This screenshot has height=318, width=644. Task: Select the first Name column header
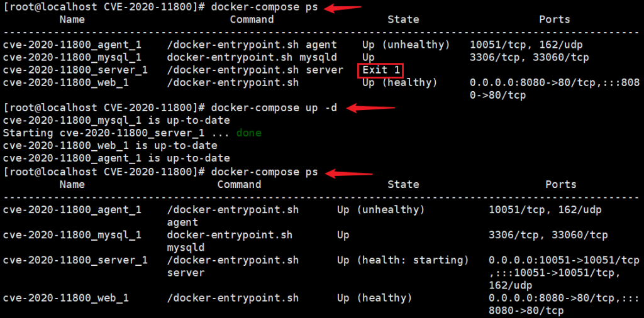[x=72, y=19]
